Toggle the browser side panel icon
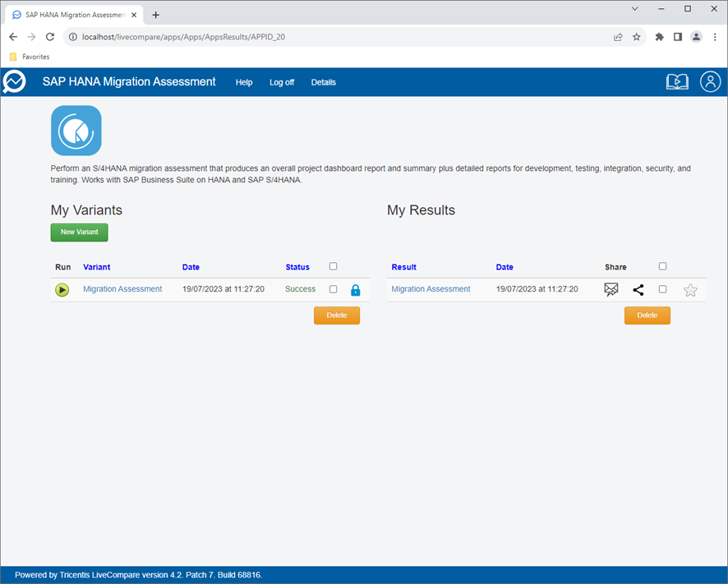Image resolution: width=728 pixels, height=584 pixels. [x=678, y=37]
